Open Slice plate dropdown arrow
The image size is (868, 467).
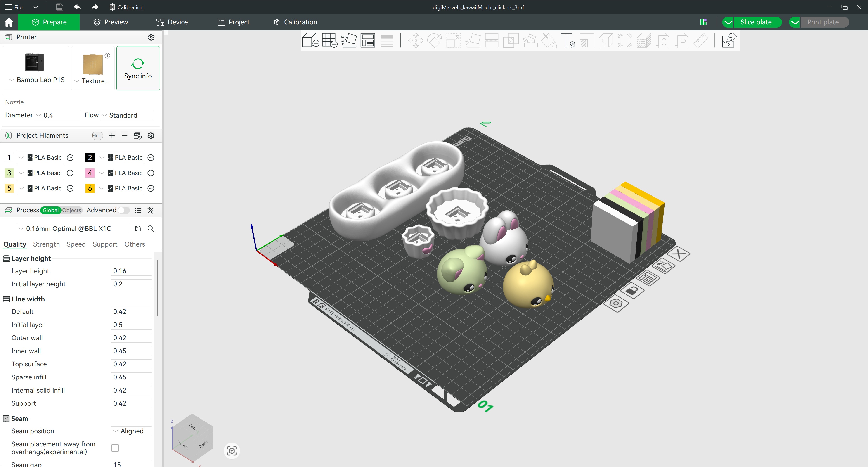tap(728, 22)
